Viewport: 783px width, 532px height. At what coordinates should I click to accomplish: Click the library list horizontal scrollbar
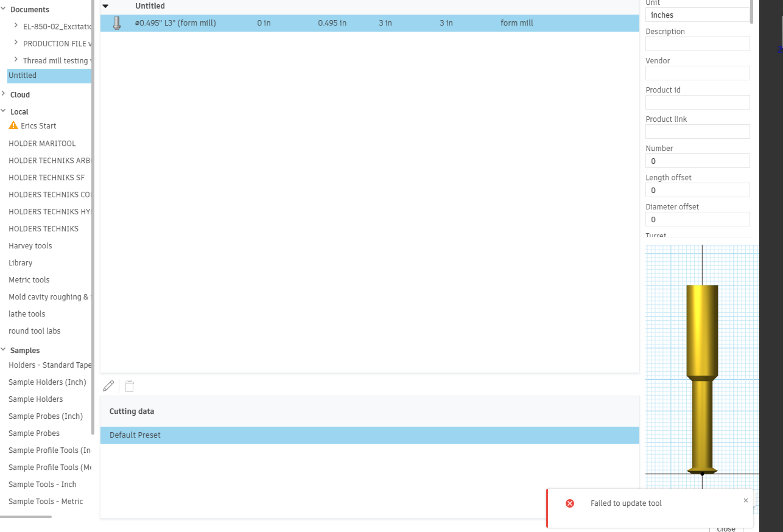click(26, 517)
